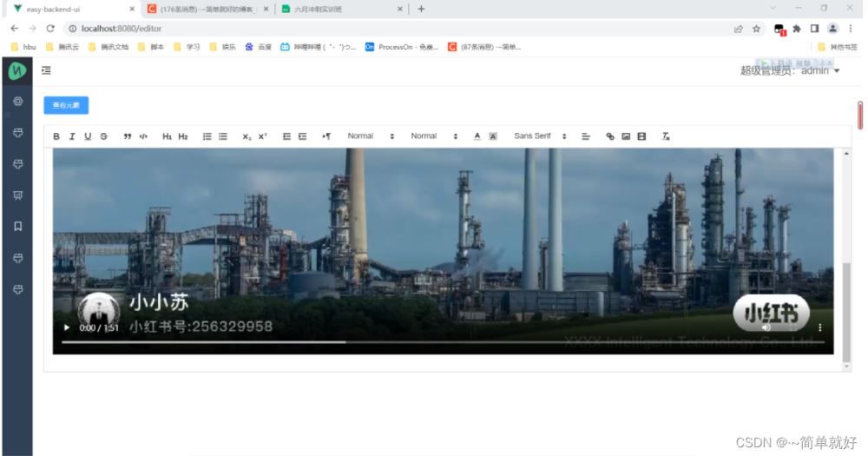This screenshot has width=868, height=456.
Task: Open the Sans Serif font dropdown
Action: point(540,136)
